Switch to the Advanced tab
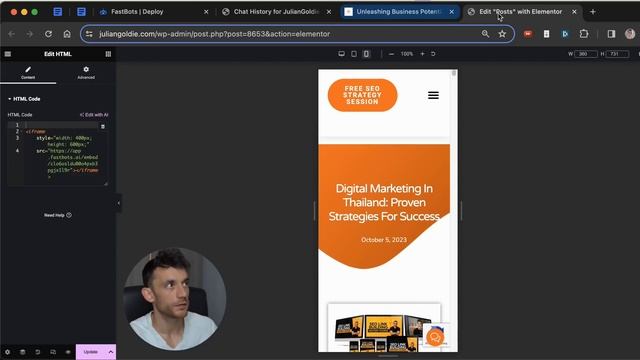 pos(86,73)
